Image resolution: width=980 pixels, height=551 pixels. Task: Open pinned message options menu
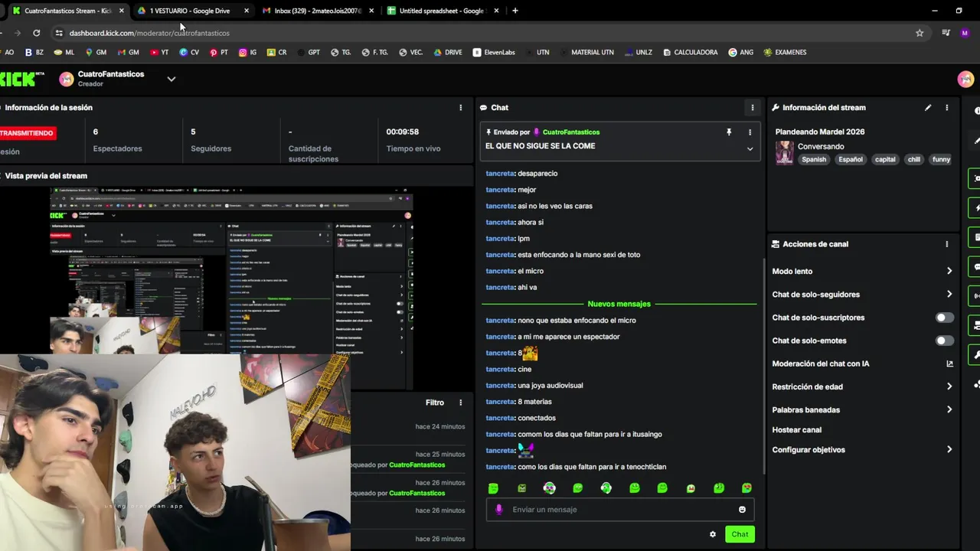pyautogui.click(x=750, y=132)
